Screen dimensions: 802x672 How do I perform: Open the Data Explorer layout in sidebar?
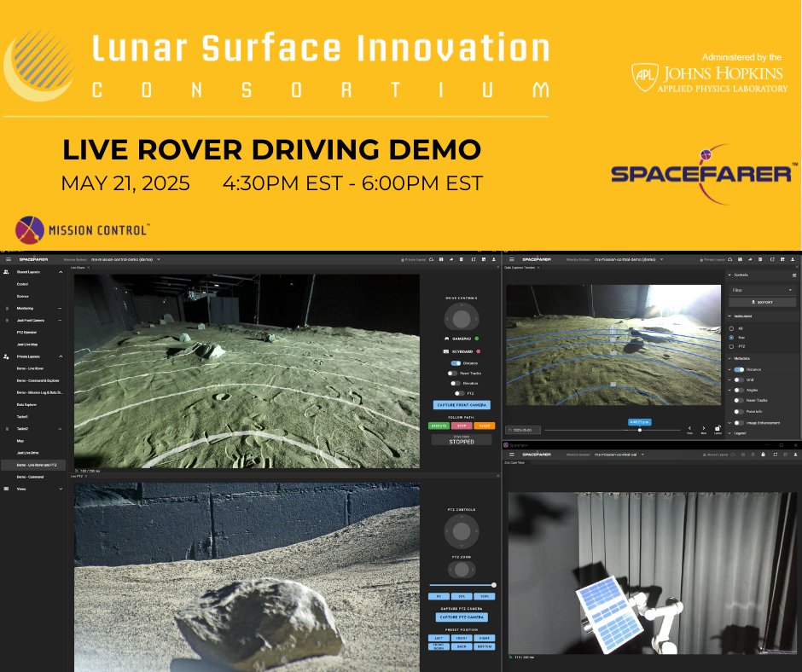click(x=26, y=404)
